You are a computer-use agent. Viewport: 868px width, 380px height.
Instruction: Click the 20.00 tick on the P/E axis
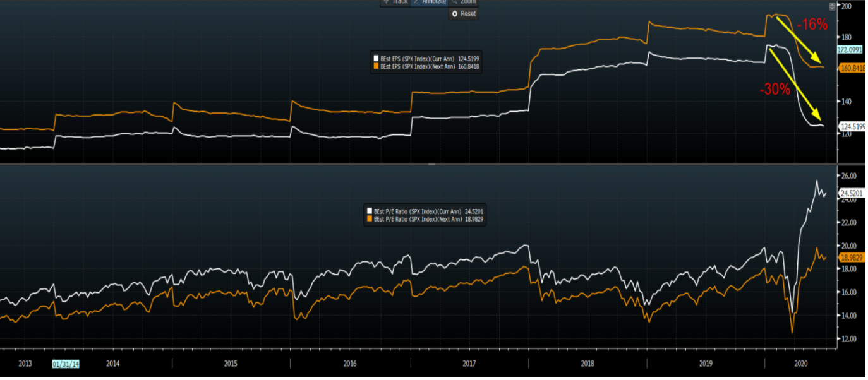(x=848, y=246)
